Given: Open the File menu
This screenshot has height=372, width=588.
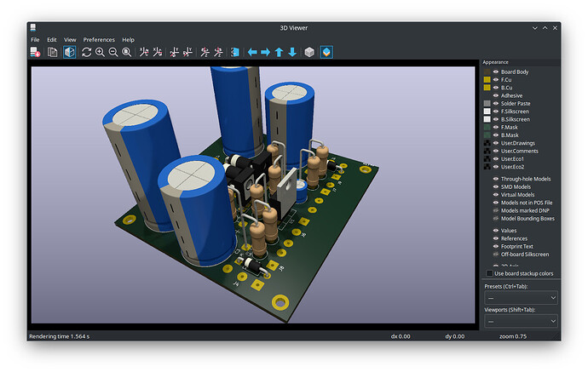Looking at the screenshot, I should pyautogui.click(x=35, y=40).
